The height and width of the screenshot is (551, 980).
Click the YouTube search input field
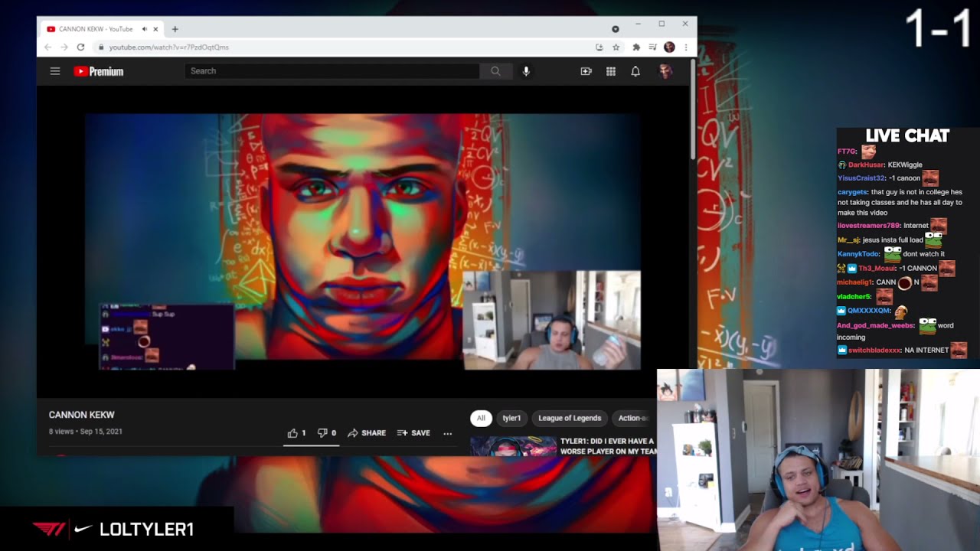tap(332, 71)
